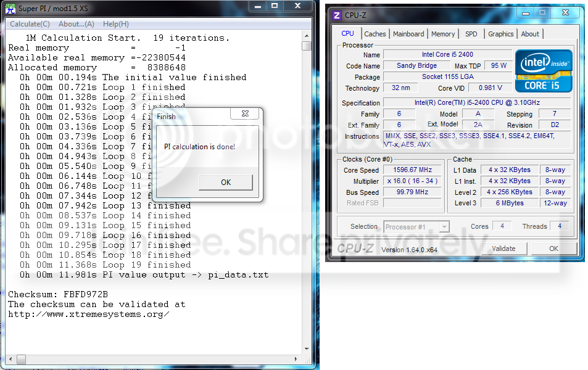Click the Level 2 value 4 x 256 KBytes
This screenshot has width=588, height=370.
pos(509,192)
